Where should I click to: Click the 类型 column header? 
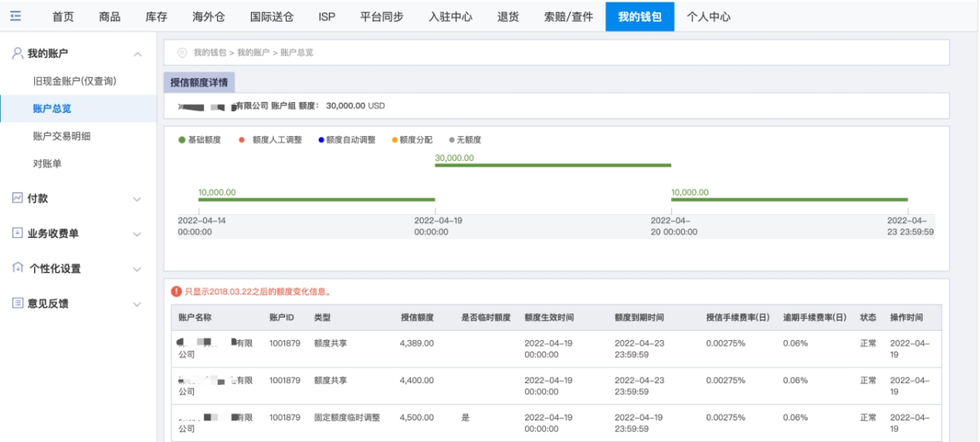click(x=322, y=318)
